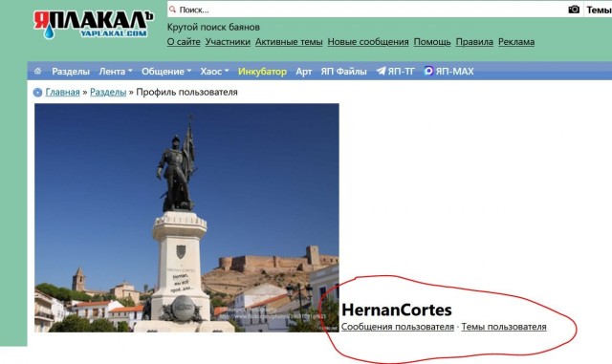Open Разделы in navigation bar
This screenshot has height=364, width=612.
(71, 72)
